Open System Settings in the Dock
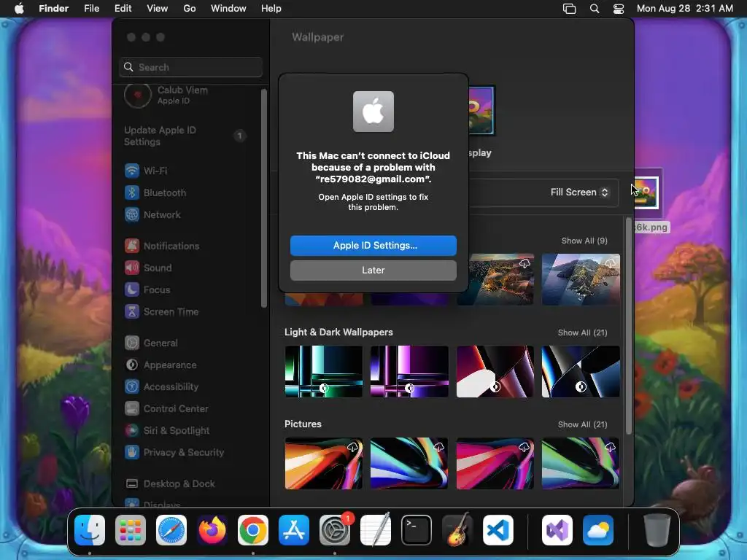This screenshot has height=560, width=747. click(335, 530)
